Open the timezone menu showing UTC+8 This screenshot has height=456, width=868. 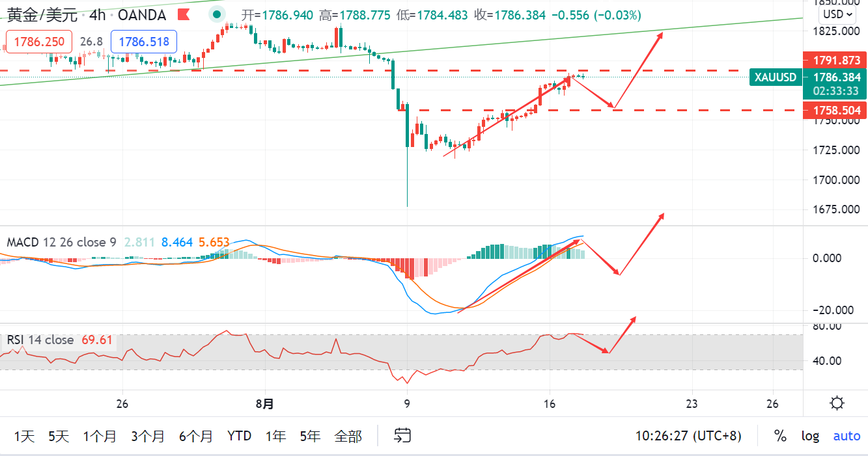pos(688,436)
